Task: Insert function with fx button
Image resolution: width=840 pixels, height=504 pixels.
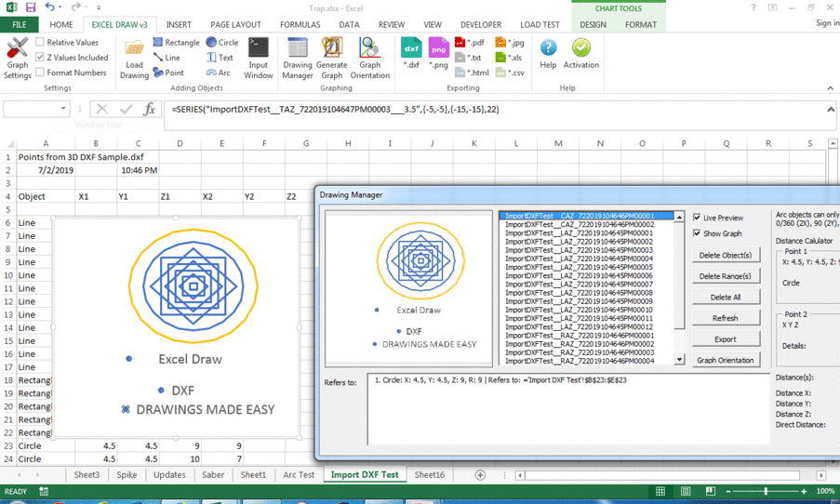Action: coord(150,110)
